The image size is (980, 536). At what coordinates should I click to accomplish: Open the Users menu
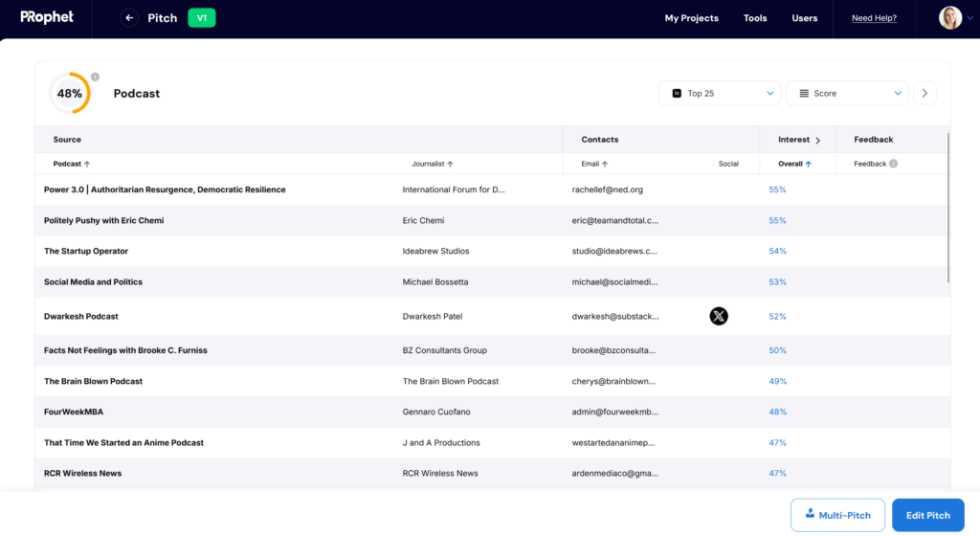coord(804,18)
